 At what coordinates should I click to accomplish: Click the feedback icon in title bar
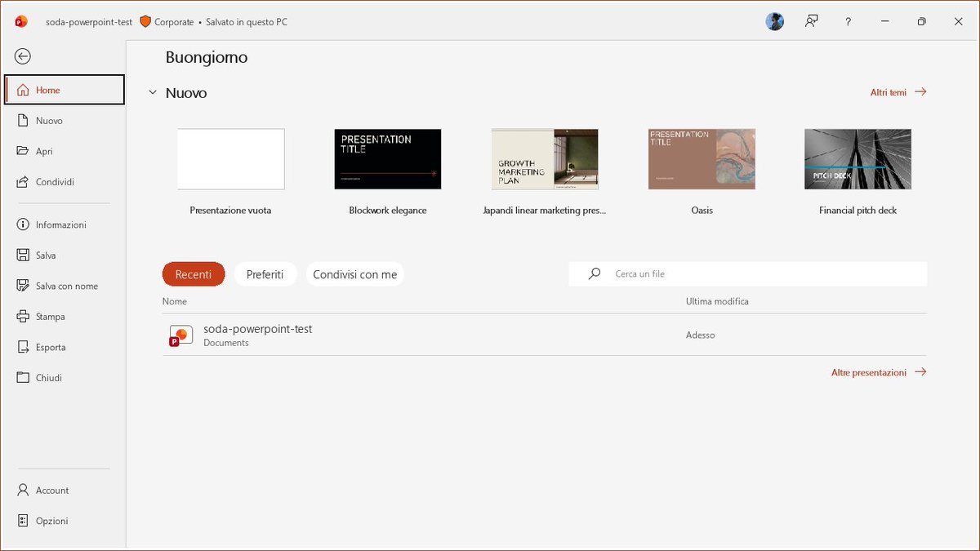pyautogui.click(x=811, y=22)
